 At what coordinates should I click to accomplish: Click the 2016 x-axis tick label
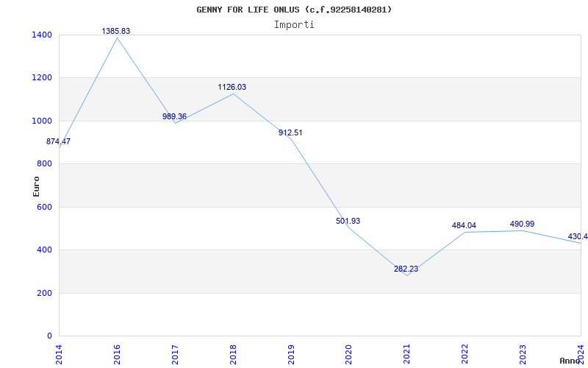(117, 354)
